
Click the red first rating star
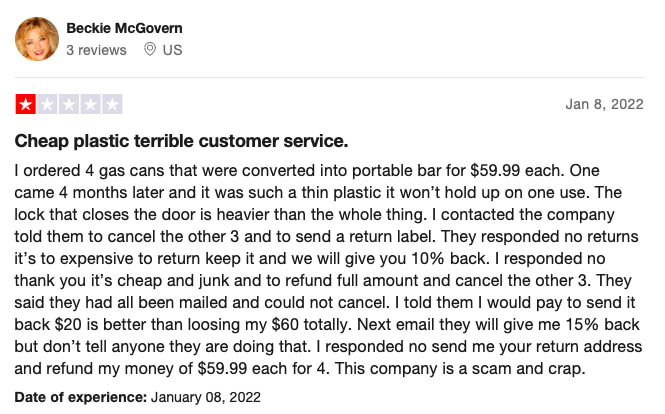(26, 104)
